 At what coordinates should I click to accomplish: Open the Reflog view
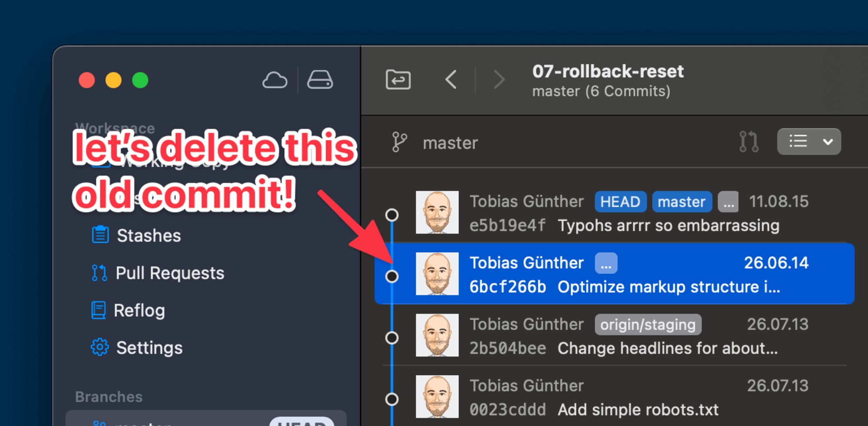coord(139,311)
